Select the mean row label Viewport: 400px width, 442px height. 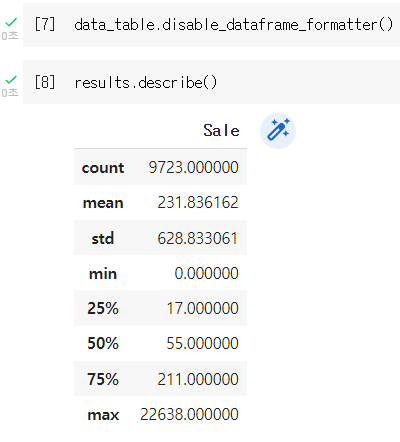pos(103,203)
